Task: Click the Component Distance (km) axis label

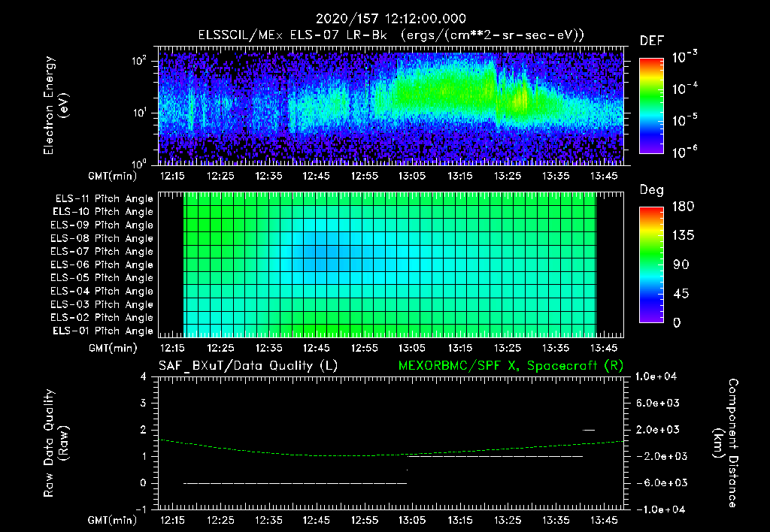Action: coord(726,443)
